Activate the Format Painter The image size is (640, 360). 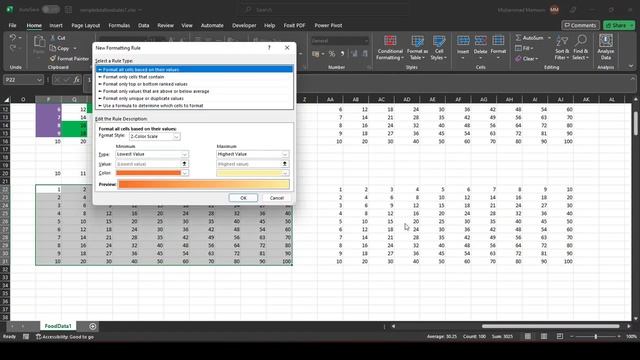(69, 59)
